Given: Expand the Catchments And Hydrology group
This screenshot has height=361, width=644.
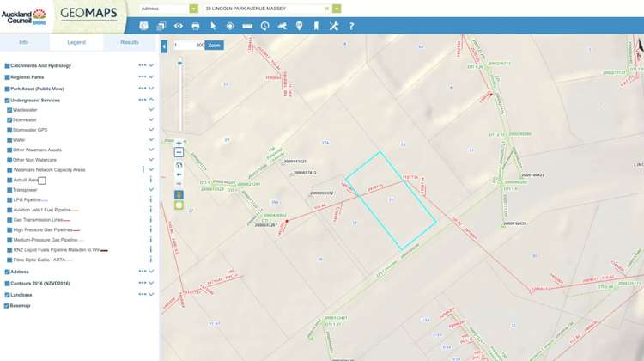Looking at the screenshot, I should [151, 65].
